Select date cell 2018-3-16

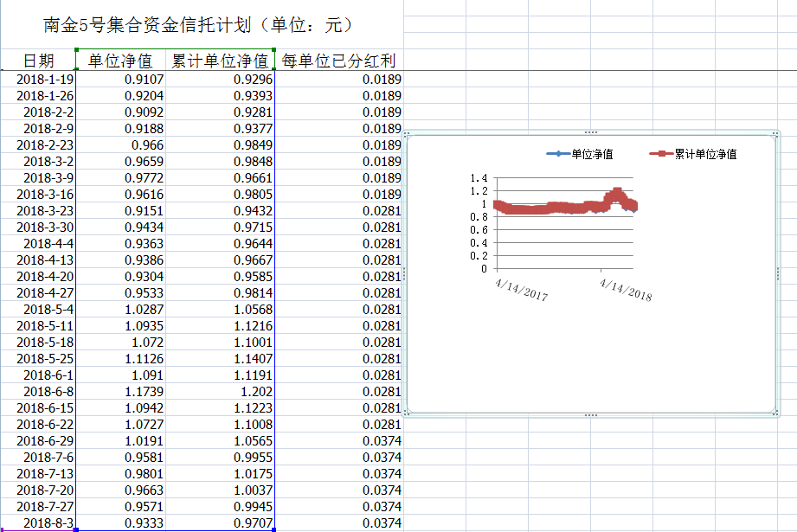click(38, 194)
